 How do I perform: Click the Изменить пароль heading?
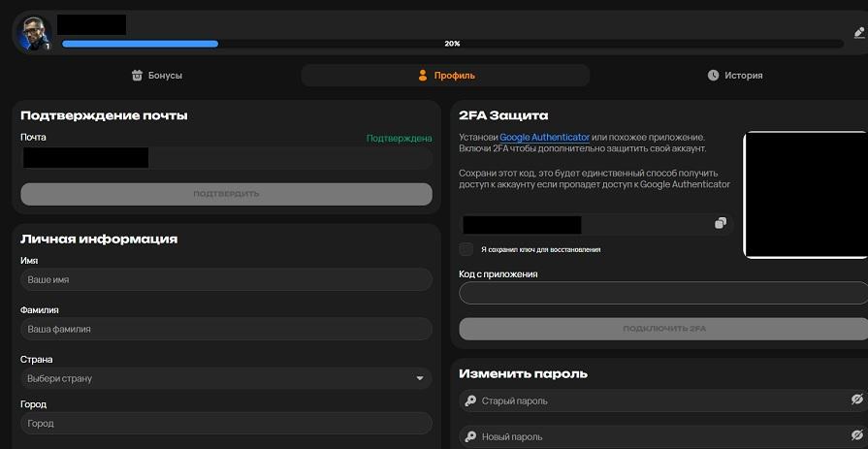pos(523,373)
